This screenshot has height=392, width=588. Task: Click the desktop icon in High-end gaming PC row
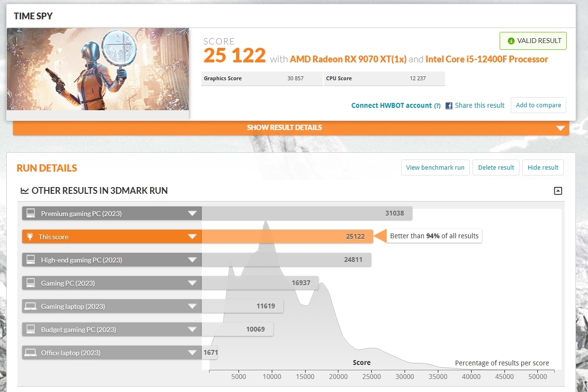(31, 260)
